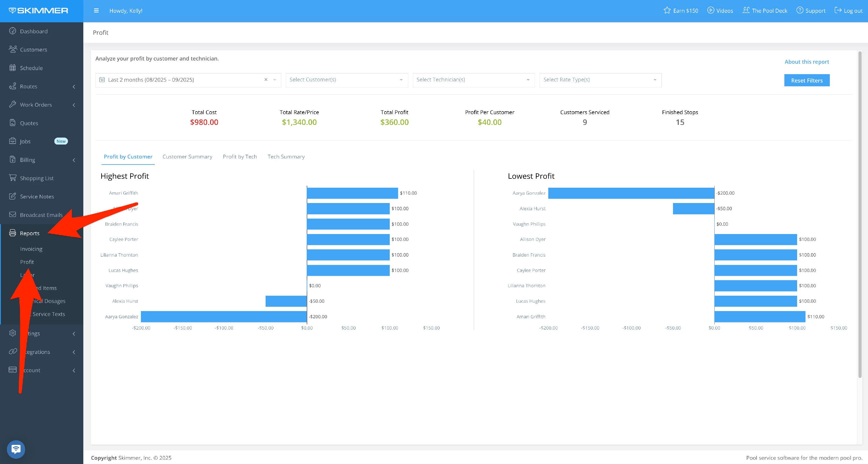The height and width of the screenshot is (464, 868).
Task: Click the Dashboard gauge icon
Action: tap(12, 31)
